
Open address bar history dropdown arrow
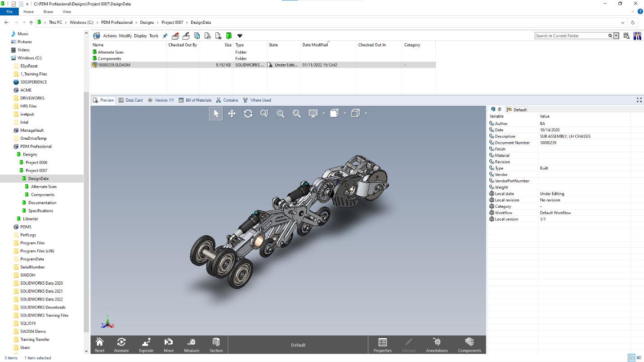(x=623, y=22)
